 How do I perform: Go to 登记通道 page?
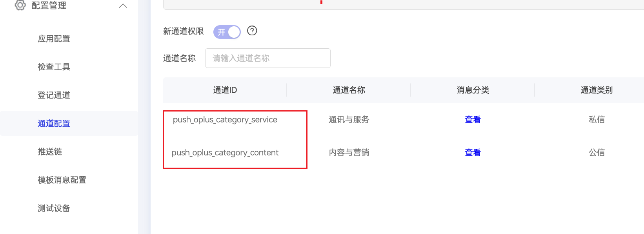click(x=54, y=95)
